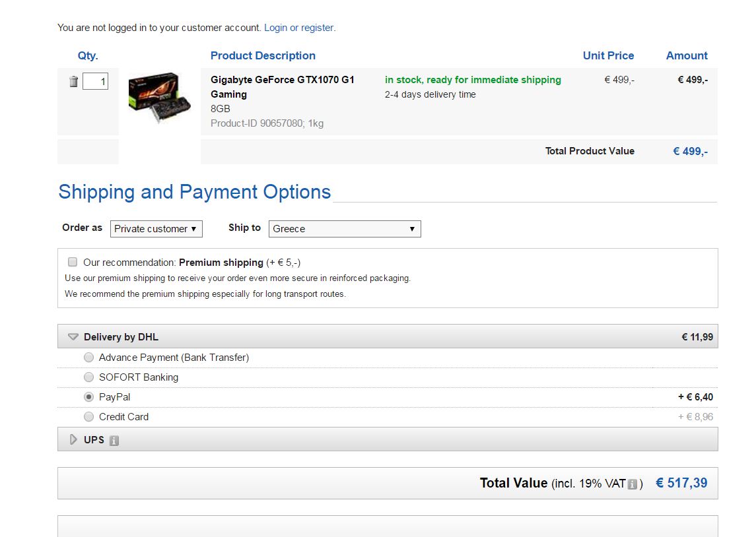Remove item with the trash can icon
756x537 pixels.
tap(73, 81)
